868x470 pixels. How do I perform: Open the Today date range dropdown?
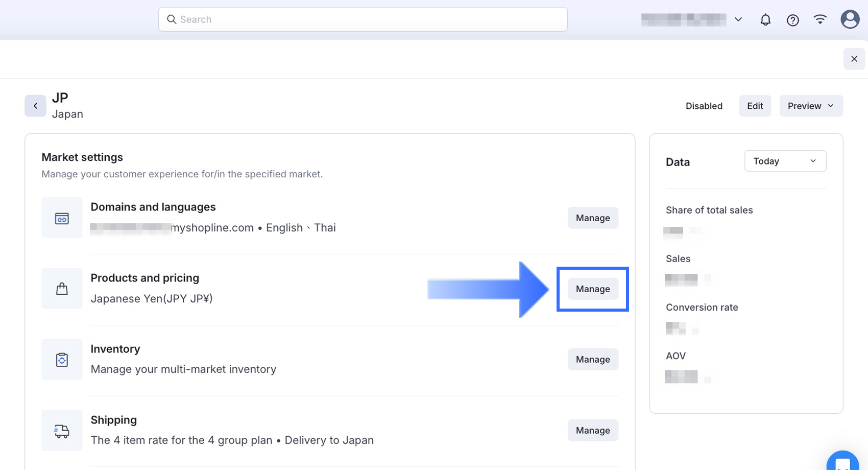785,161
